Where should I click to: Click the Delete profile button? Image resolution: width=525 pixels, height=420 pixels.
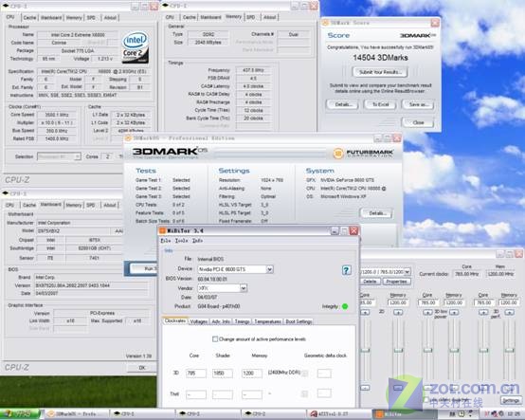click(370, 282)
